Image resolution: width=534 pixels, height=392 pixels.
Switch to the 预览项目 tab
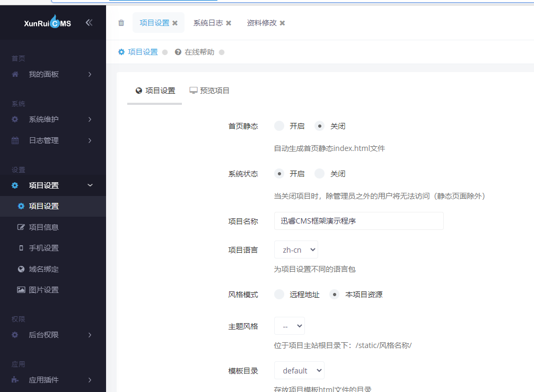pyautogui.click(x=209, y=91)
